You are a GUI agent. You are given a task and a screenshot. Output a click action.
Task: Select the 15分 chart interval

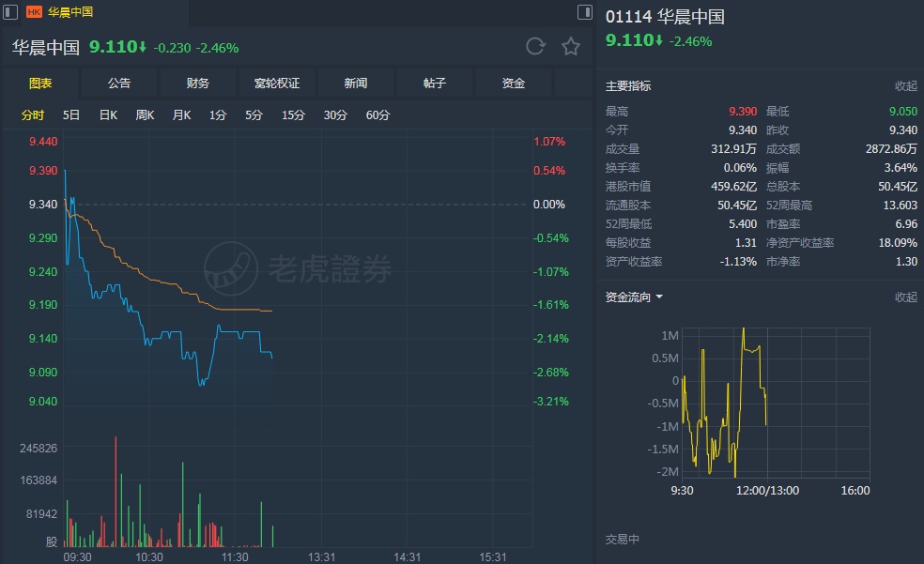294,115
